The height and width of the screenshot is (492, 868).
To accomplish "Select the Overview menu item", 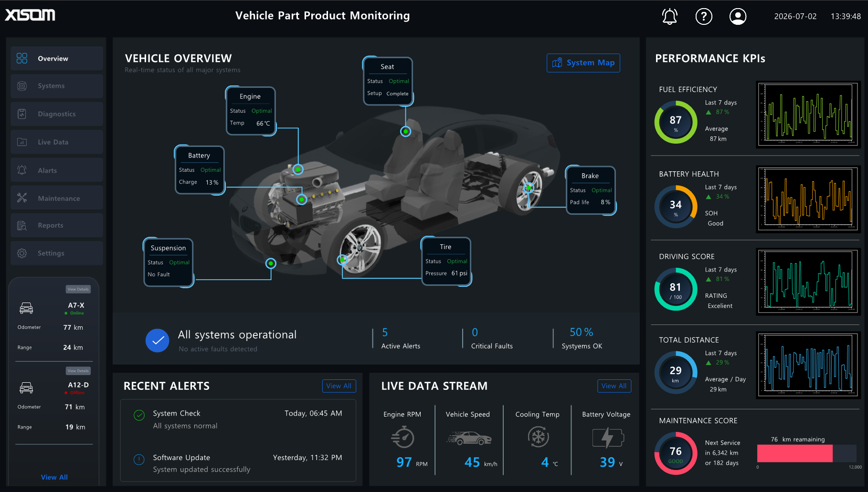I will pyautogui.click(x=57, y=58).
